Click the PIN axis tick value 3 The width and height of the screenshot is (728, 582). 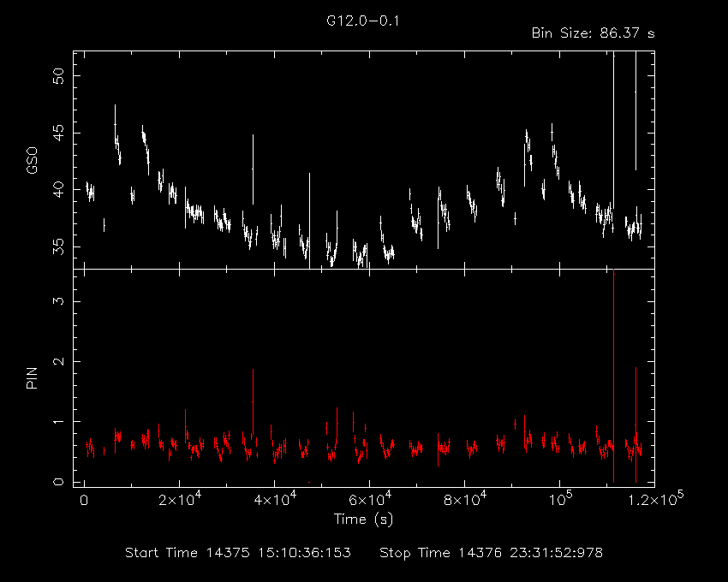tap(58, 301)
